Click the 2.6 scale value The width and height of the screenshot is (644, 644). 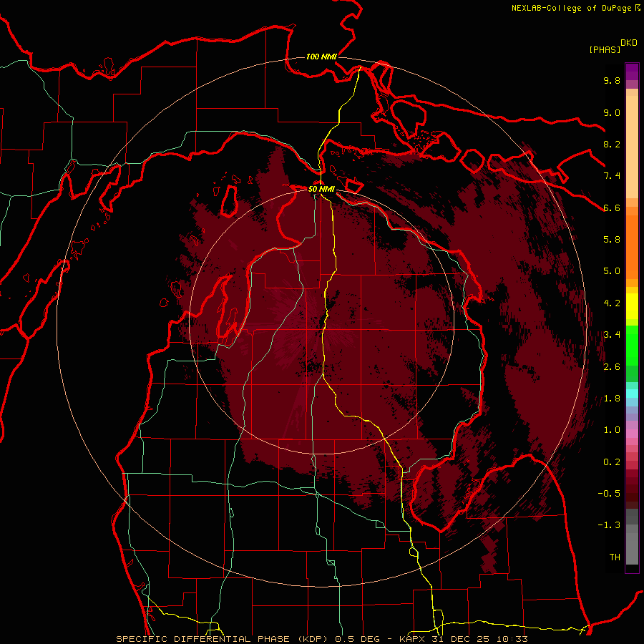coord(612,367)
